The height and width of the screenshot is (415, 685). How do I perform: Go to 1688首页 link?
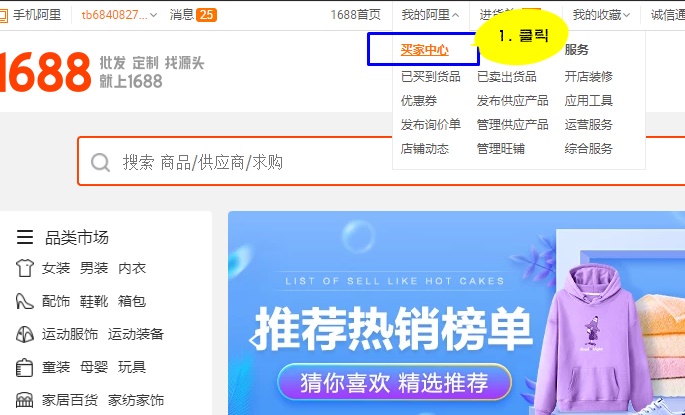click(356, 15)
